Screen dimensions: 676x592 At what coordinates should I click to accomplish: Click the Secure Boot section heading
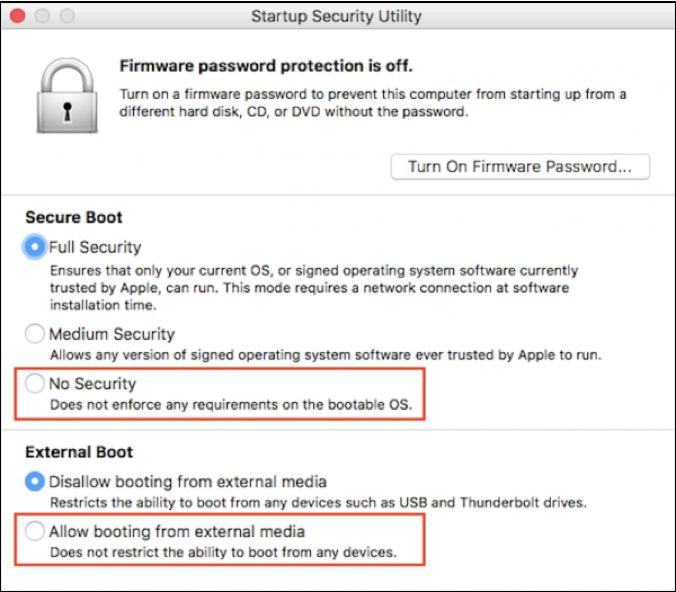(74, 217)
